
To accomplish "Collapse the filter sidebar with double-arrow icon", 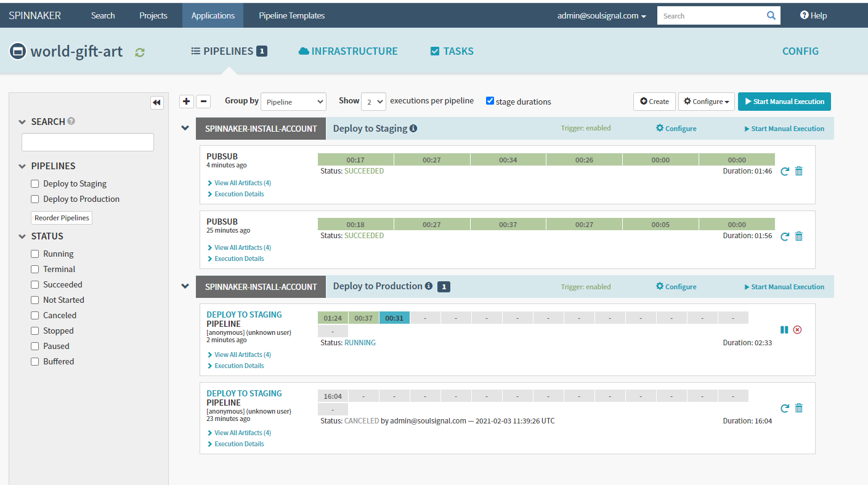I will pos(157,103).
